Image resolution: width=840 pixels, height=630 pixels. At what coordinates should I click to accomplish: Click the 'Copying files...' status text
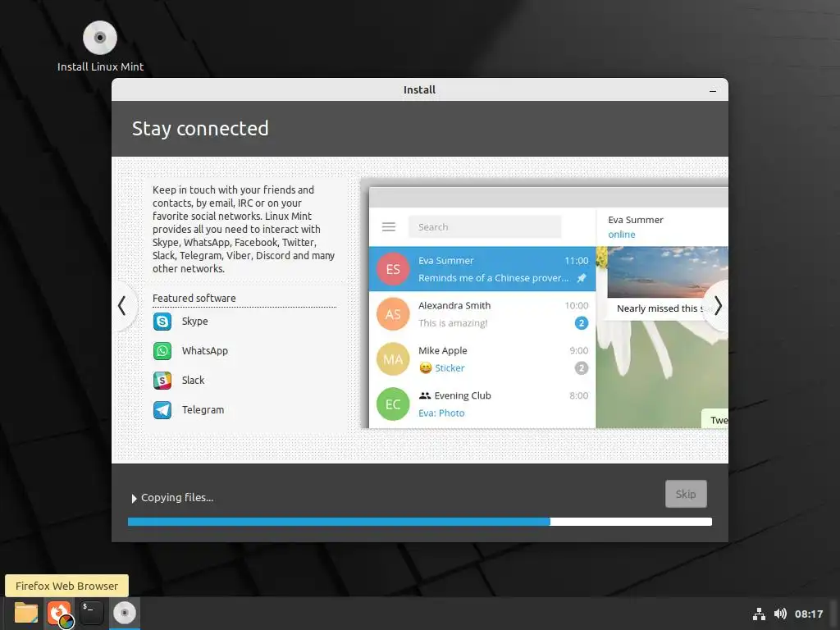pos(177,498)
